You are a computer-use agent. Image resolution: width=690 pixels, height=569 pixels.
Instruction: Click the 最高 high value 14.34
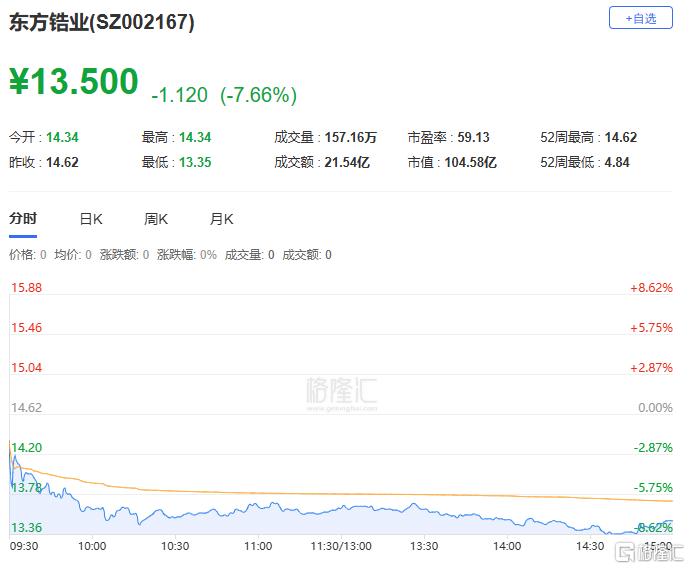click(x=195, y=137)
